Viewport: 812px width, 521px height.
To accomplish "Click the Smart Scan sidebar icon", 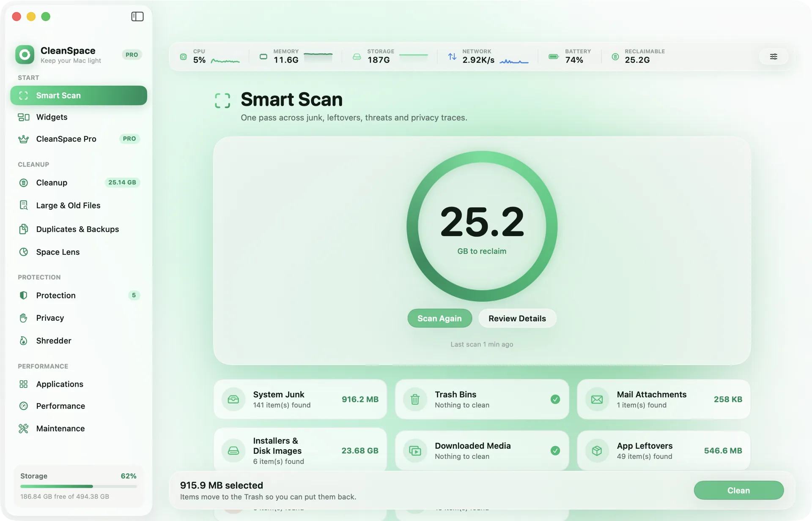I will coord(24,95).
